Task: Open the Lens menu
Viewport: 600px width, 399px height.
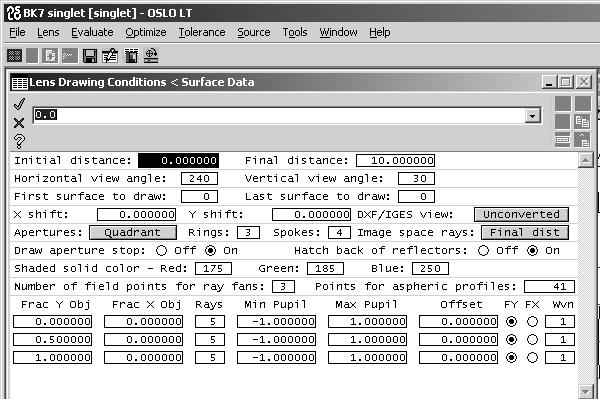Action: coord(48,33)
